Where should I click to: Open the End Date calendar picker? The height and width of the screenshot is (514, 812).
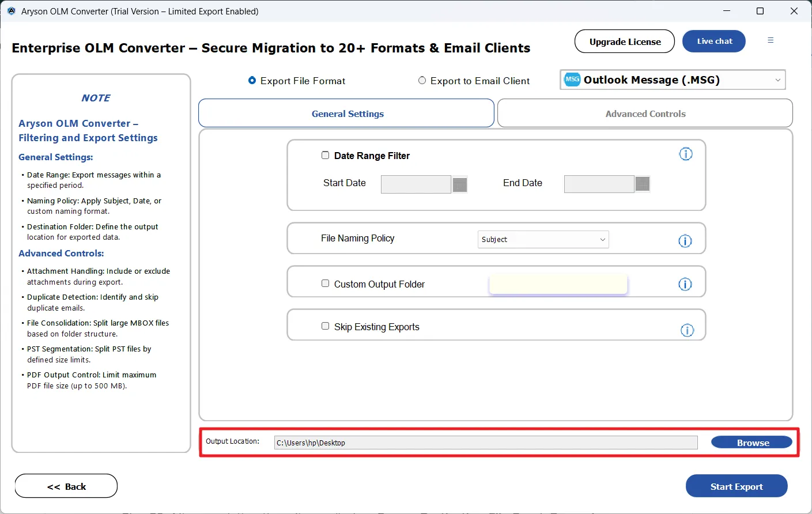click(x=642, y=184)
